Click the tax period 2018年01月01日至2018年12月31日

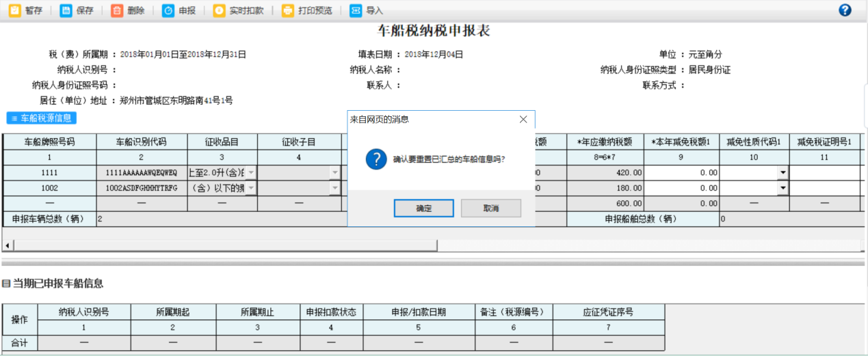183,54
